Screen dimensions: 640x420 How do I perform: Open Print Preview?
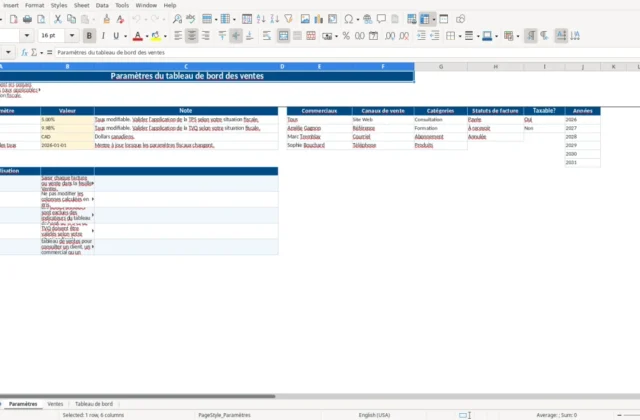coord(41,19)
